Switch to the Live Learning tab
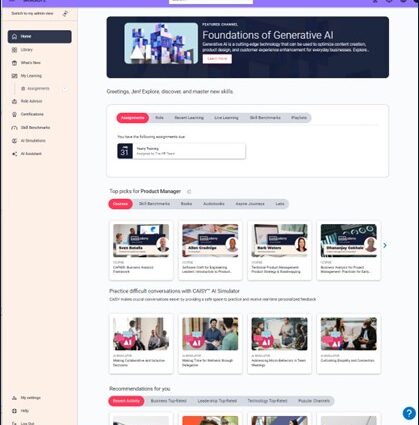The height and width of the screenshot is (425, 419). (226, 118)
